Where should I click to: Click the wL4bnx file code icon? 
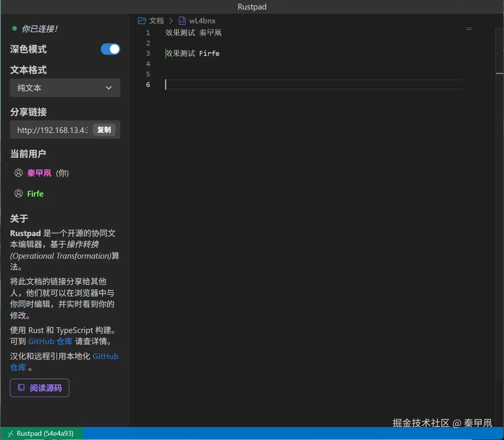(x=182, y=21)
